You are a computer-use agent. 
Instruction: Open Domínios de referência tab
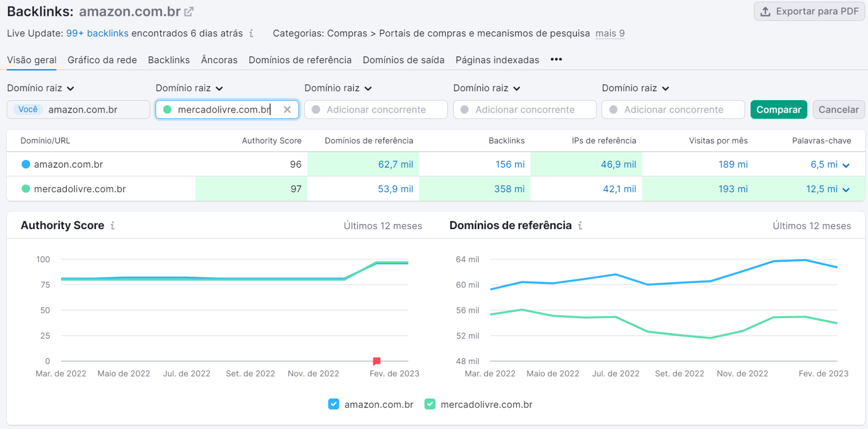pyautogui.click(x=300, y=60)
